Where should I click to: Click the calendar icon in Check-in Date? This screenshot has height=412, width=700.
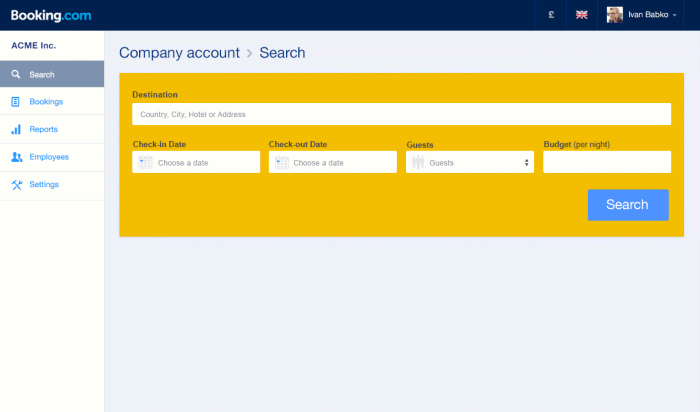pos(146,162)
